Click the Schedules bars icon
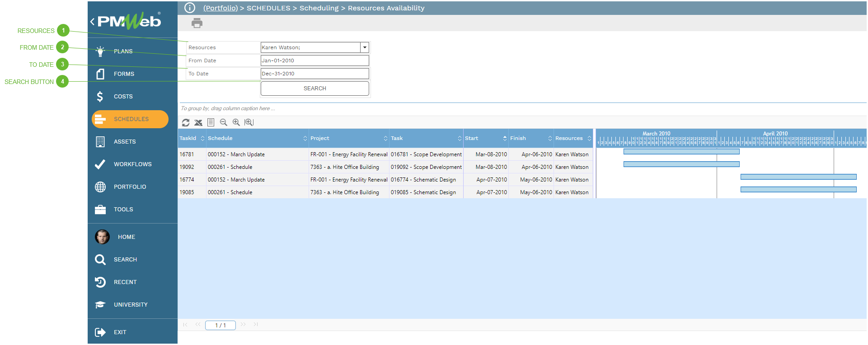The height and width of the screenshot is (345, 868). (100, 119)
